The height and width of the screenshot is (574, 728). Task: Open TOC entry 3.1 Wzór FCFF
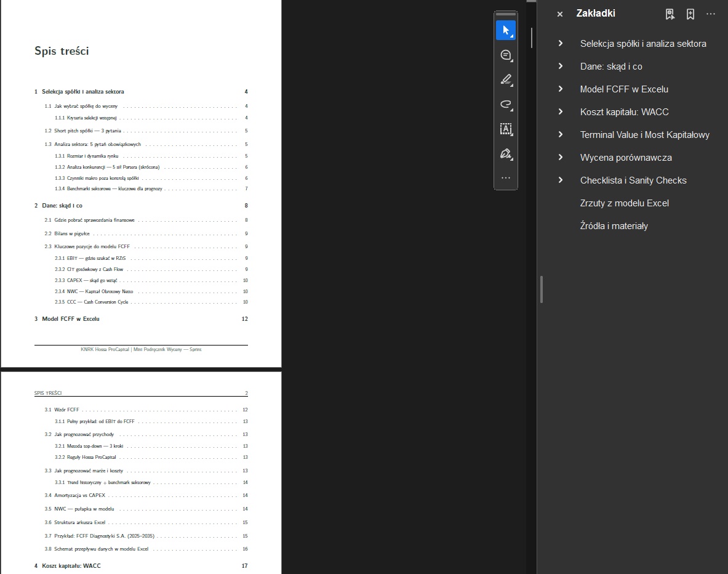point(146,410)
